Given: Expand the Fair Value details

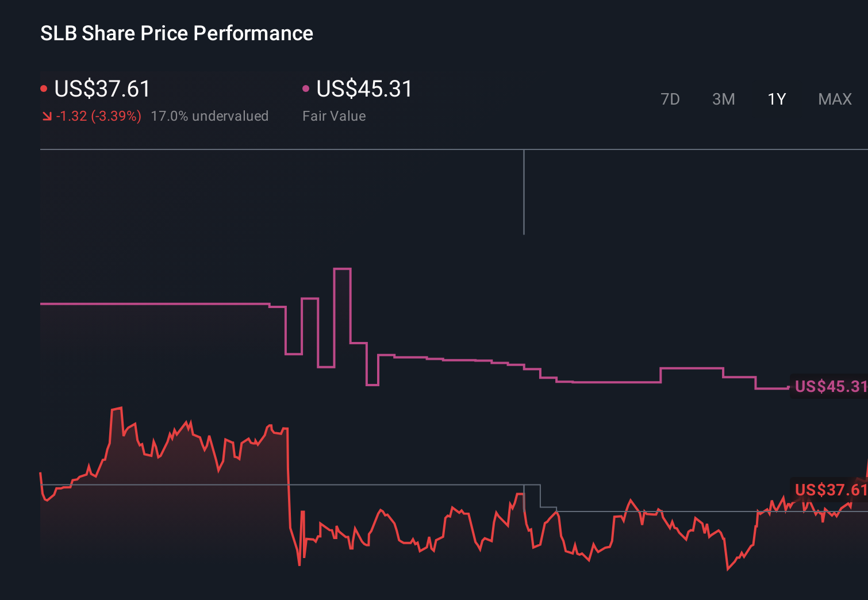Looking at the screenshot, I should pos(334,116).
